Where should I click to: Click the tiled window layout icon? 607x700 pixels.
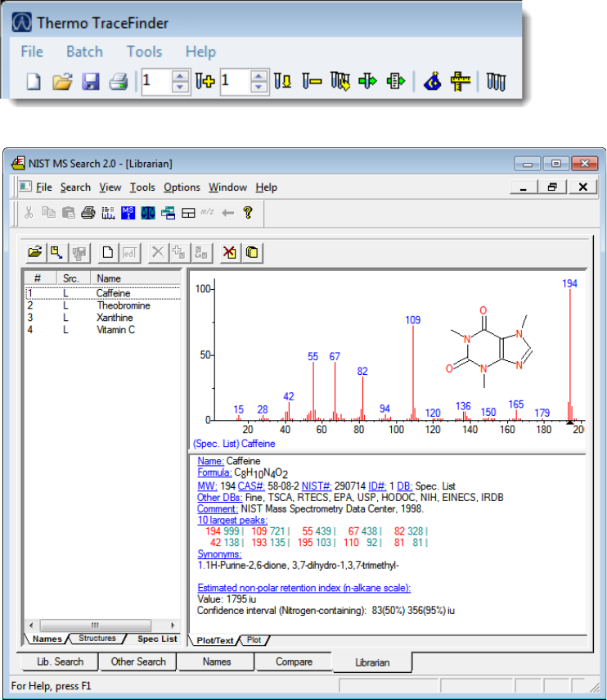coord(188,213)
